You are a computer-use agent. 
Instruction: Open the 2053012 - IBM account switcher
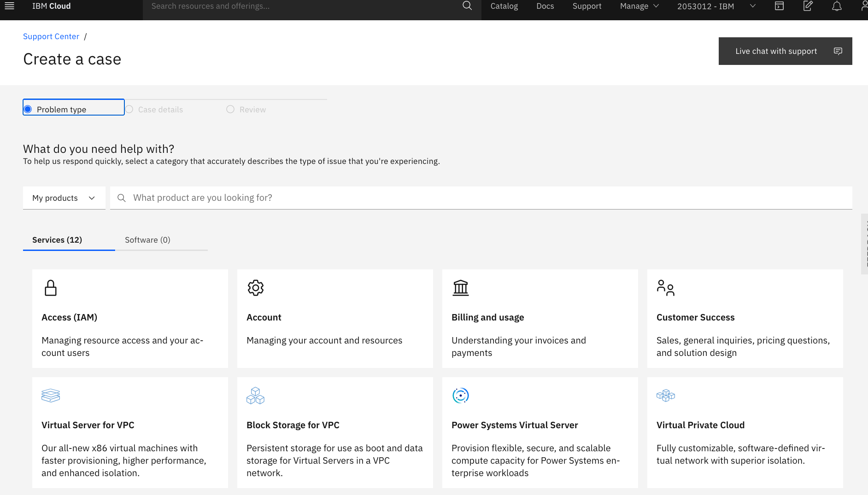pos(716,6)
